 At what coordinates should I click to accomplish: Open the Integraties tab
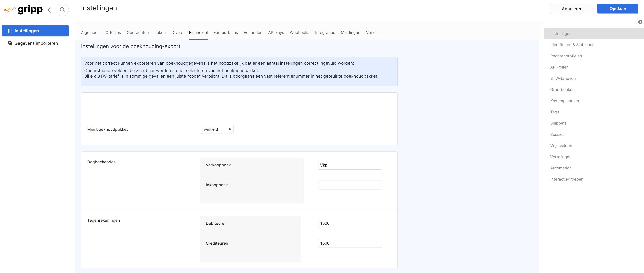point(325,32)
